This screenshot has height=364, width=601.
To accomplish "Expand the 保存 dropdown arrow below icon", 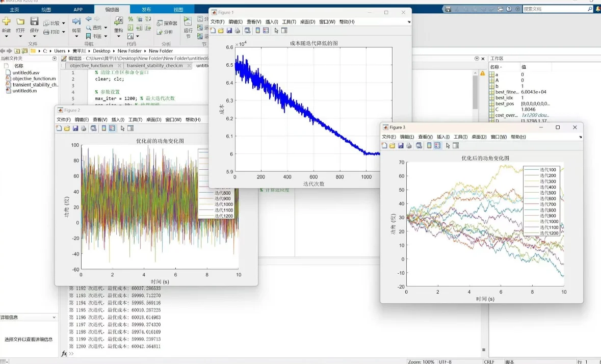I will point(34,36).
